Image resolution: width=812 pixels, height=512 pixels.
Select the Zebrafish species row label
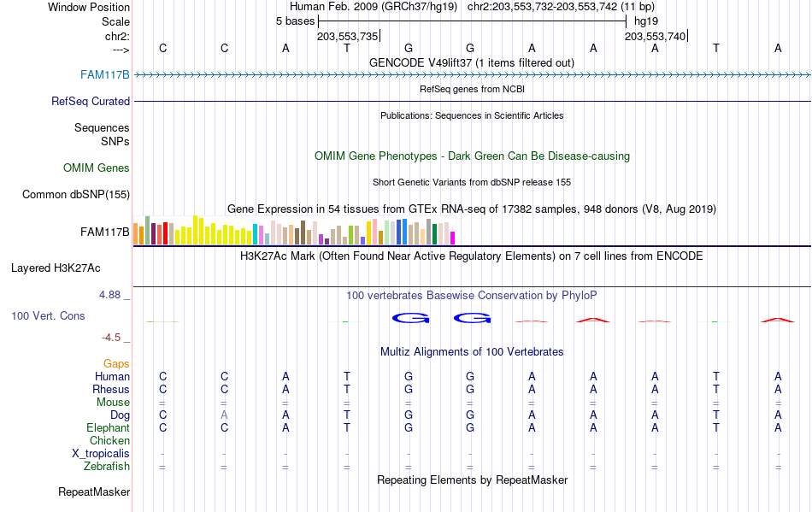point(107,467)
